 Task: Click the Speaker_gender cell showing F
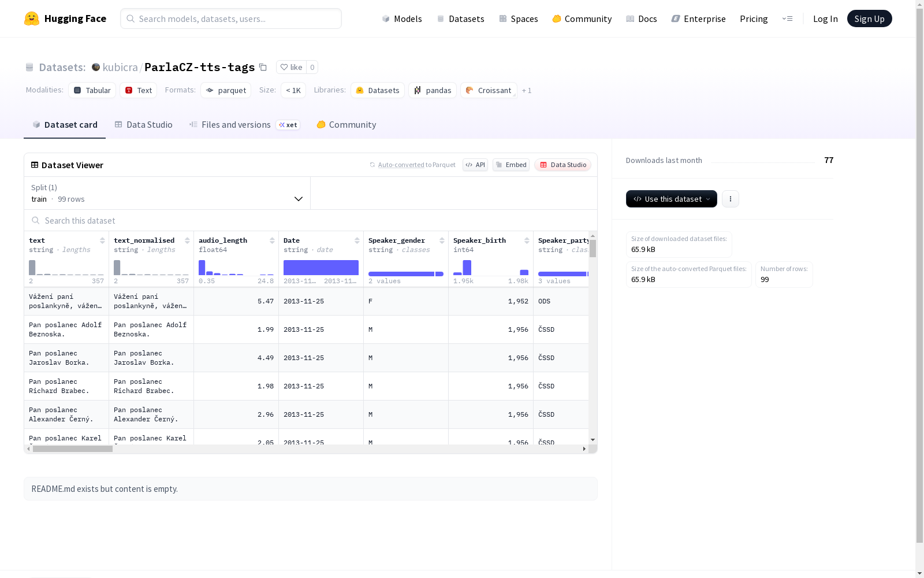click(406, 301)
